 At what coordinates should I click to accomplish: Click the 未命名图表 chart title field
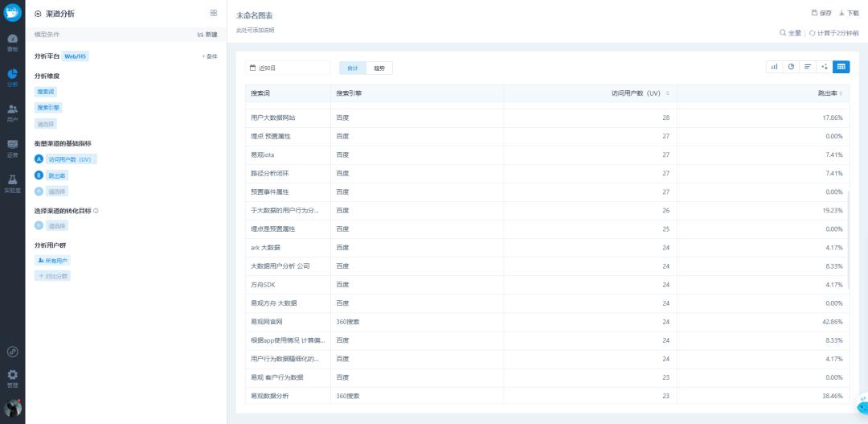click(255, 15)
